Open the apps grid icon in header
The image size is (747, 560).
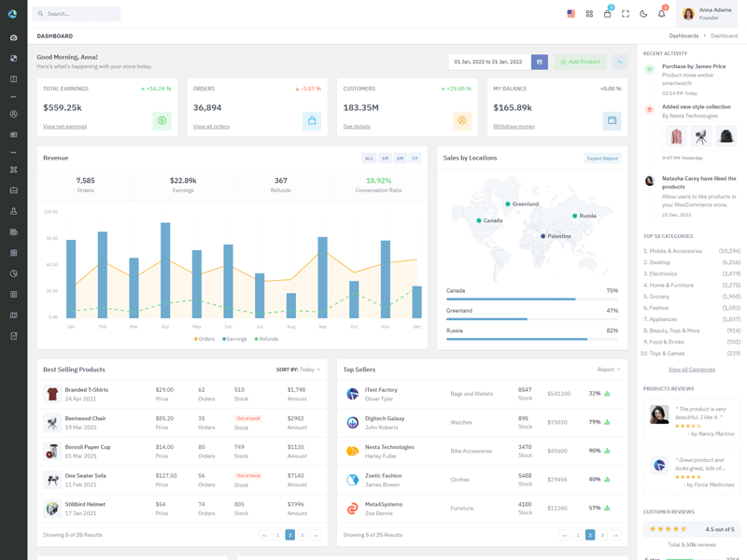[x=588, y=13]
